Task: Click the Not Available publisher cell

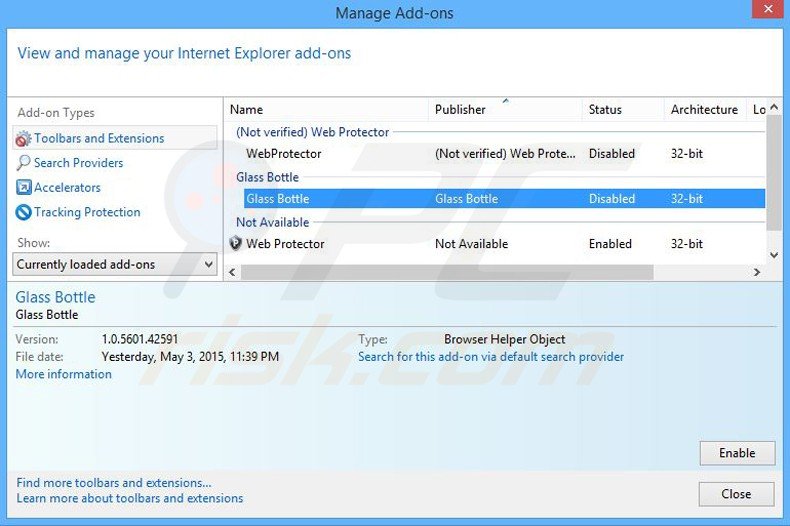Action: 472,244
